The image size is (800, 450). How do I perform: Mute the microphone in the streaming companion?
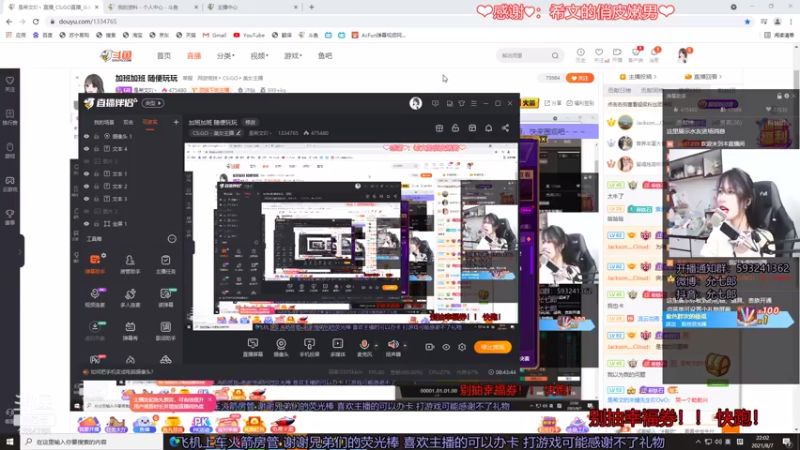364,345
